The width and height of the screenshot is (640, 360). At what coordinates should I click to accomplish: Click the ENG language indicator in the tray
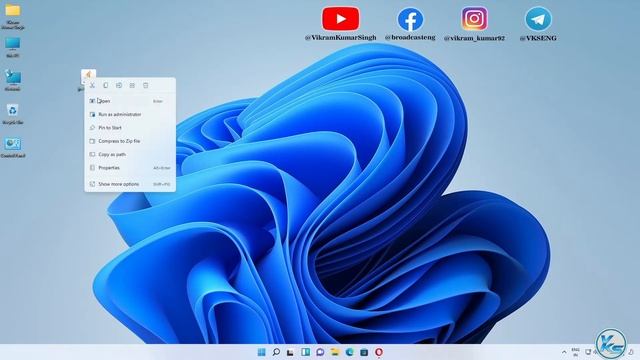(576, 352)
